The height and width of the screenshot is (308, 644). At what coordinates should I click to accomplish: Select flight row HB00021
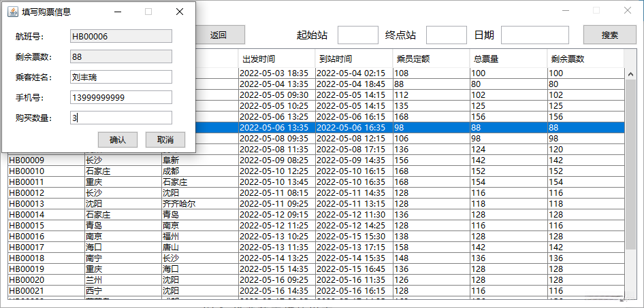coord(317,291)
